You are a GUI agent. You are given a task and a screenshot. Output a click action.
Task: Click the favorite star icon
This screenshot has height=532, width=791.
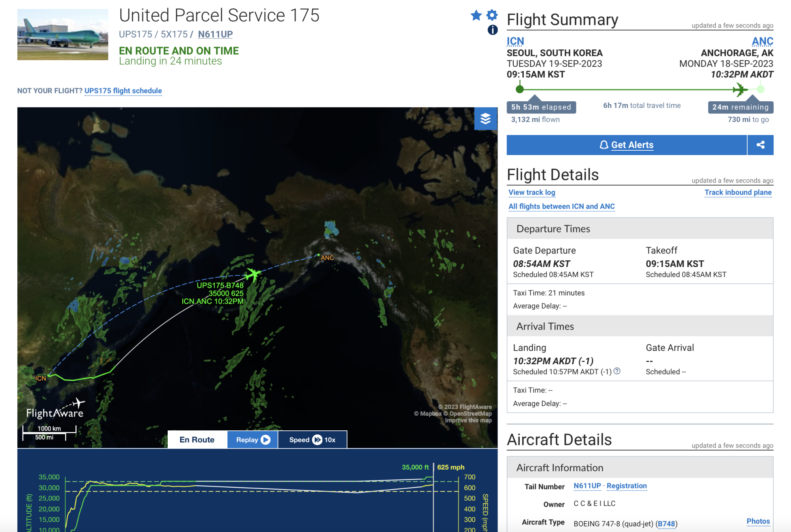click(476, 15)
